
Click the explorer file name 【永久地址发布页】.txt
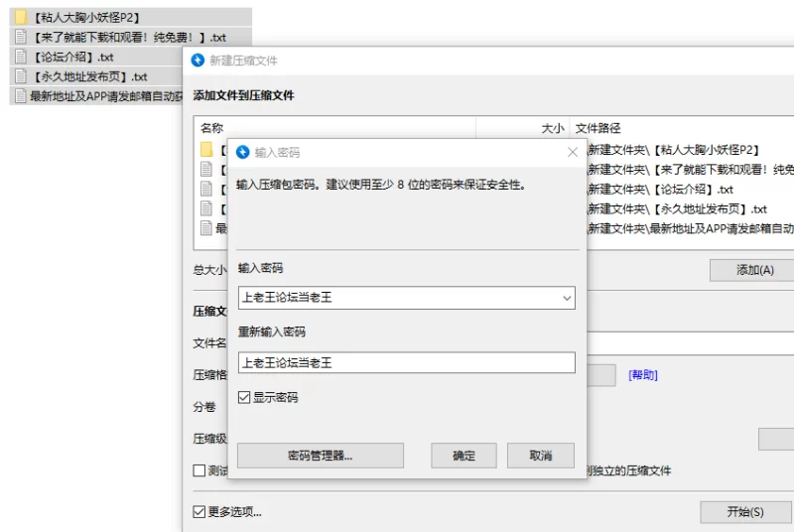(x=89, y=76)
